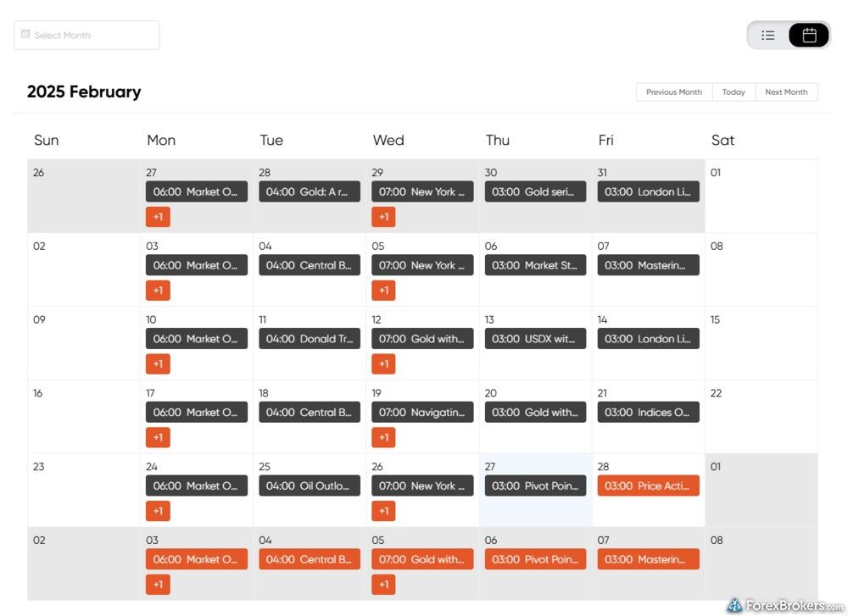This screenshot has height=616, width=848.
Task: Expand +1 more events on February 12
Action: click(383, 363)
